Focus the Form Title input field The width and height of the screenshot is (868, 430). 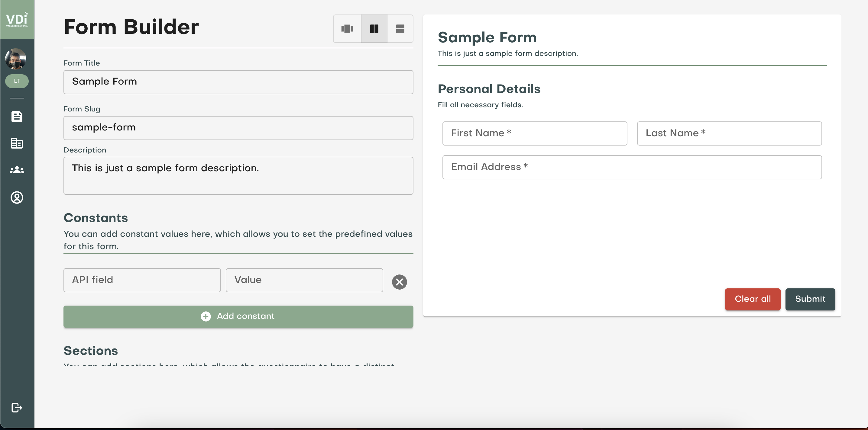pyautogui.click(x=238, y=82)
